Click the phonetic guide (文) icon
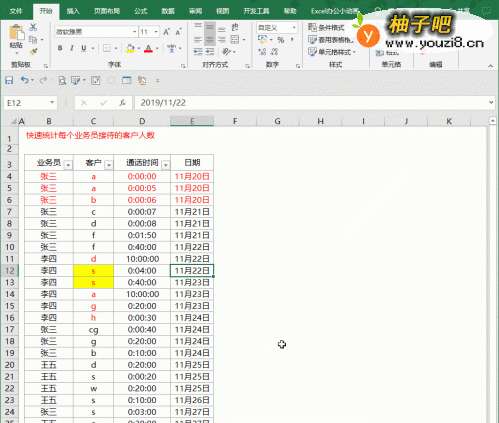Viewport: 499px width, 423px height. point(172,49)
